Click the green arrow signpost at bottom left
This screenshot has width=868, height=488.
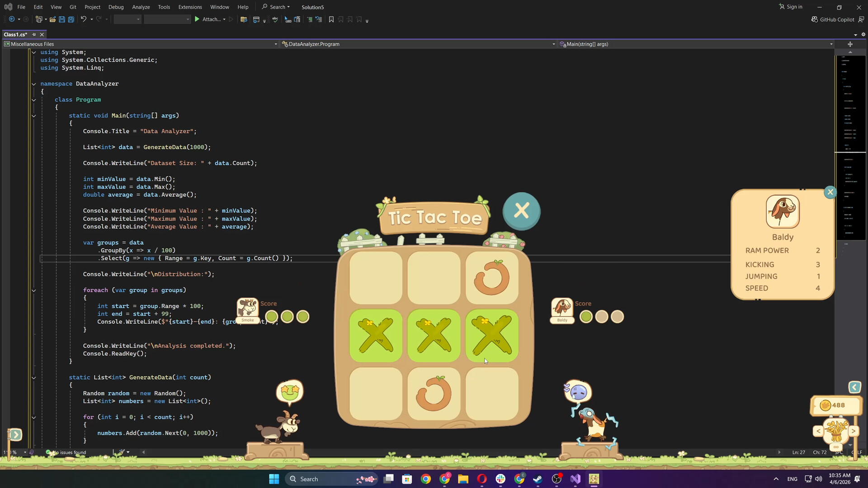[15, 435]
